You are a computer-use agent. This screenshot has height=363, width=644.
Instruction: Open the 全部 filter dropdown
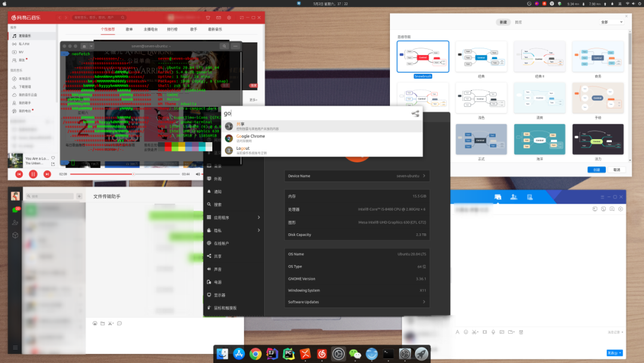[612, 22]
